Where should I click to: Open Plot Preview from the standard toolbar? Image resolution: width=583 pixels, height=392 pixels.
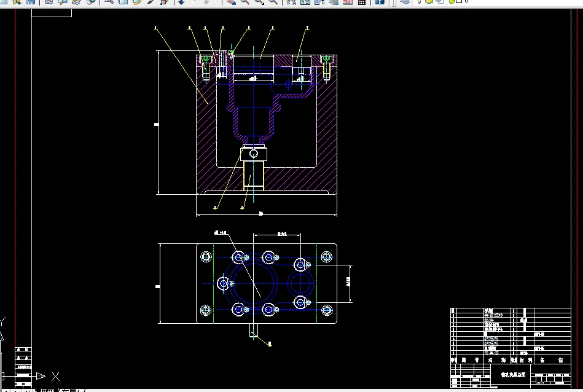pos(63,1)
